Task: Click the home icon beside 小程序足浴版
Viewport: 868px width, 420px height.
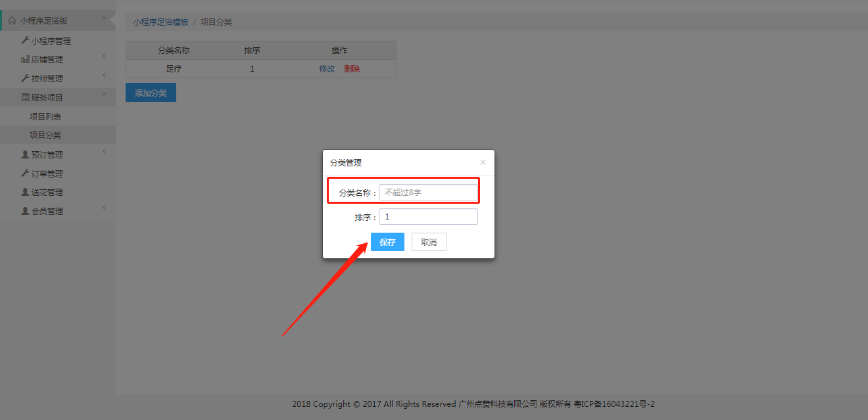Action: pos(11,21)
